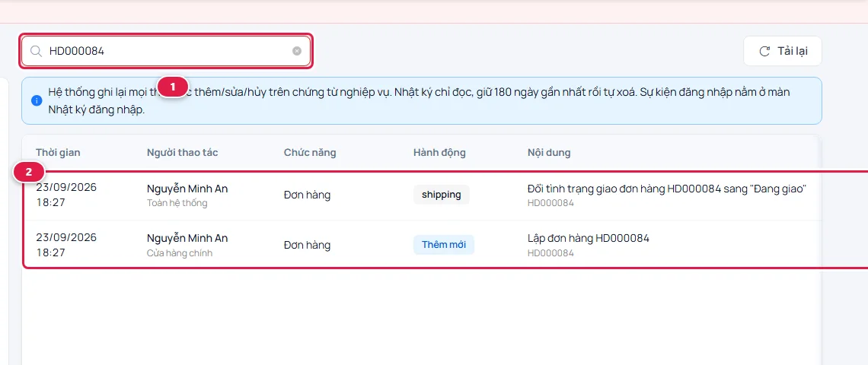Click the Tải lại reload button
Viewport: 868px width, 365px height.
(783, 51)
